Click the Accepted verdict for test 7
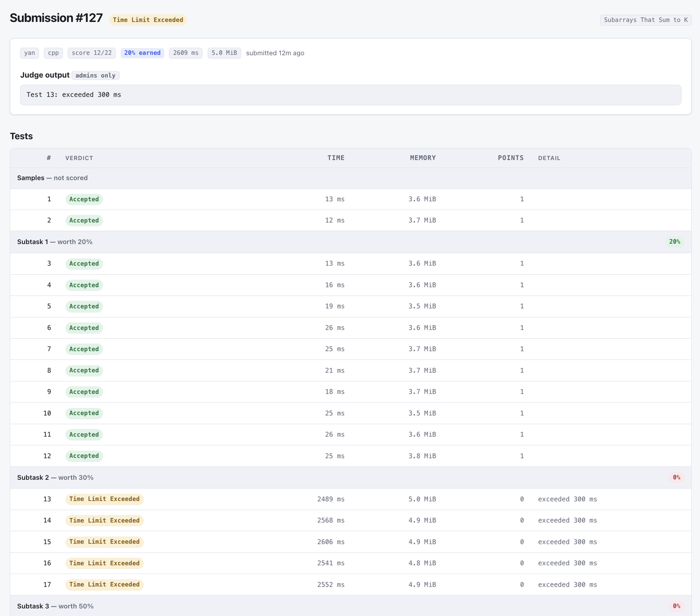The height and width of the screenshot is (616, 700). [84, 349]
